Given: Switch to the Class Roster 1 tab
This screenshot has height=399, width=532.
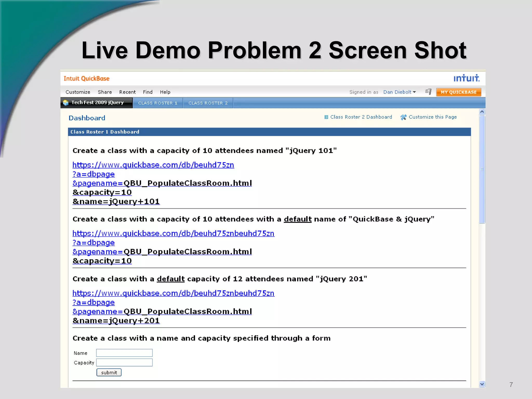Looking at the screenshot, I should [158, 103].
